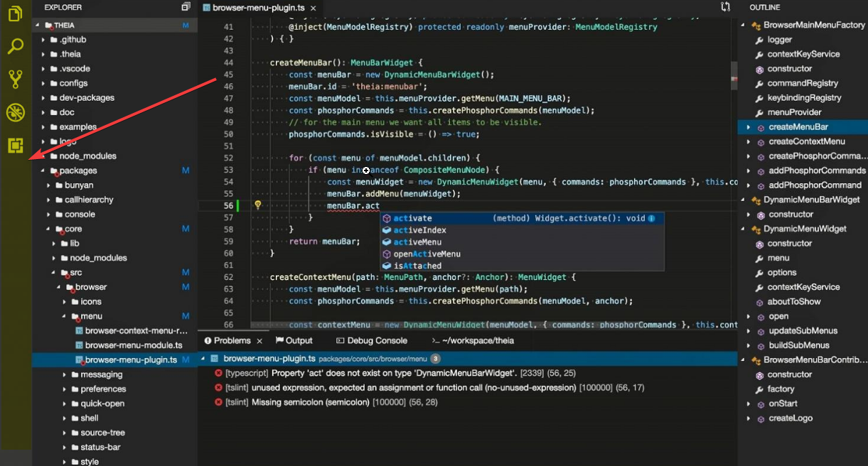868x466 pixels.
Task: Collapse BrowserMainMenuFactory in the Outline
Action: point(743,25)
